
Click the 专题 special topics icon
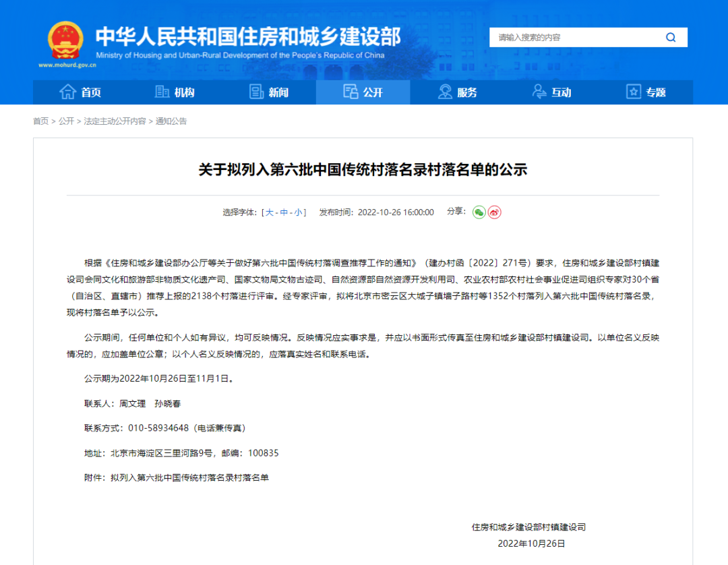click(x=632, y=92)
